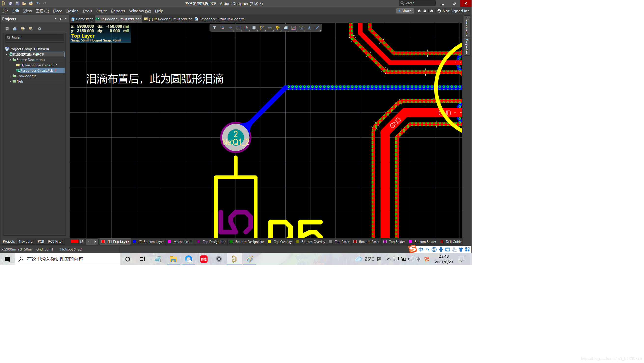This screenshot has width=644, height=363.
Task: Toggle Bottom Layer color box
Action: coord(135,241)
